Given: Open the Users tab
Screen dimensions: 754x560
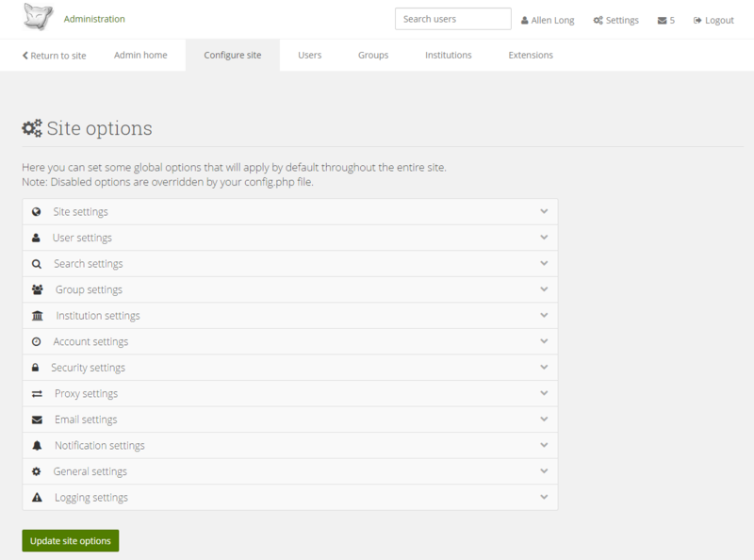Looking at the screenshot, I should click(x=310, y=56).
